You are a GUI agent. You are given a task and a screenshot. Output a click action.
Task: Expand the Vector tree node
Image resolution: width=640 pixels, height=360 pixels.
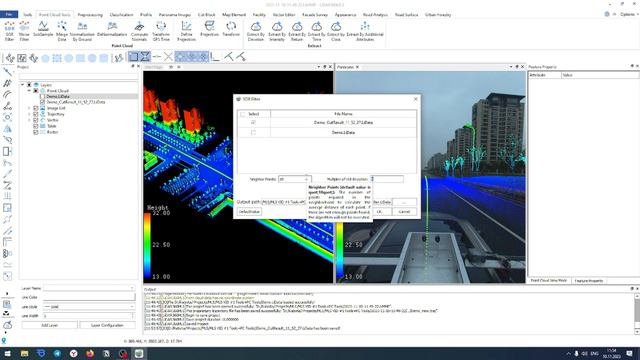coord(29,120)
